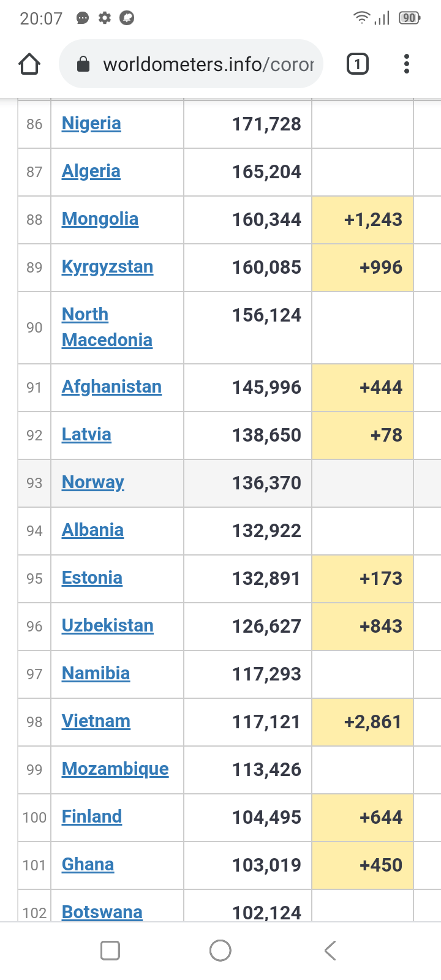Viewport: 441px width, 980px height.
Task: Tap the worldometers.info address bar
Action: 208,64
